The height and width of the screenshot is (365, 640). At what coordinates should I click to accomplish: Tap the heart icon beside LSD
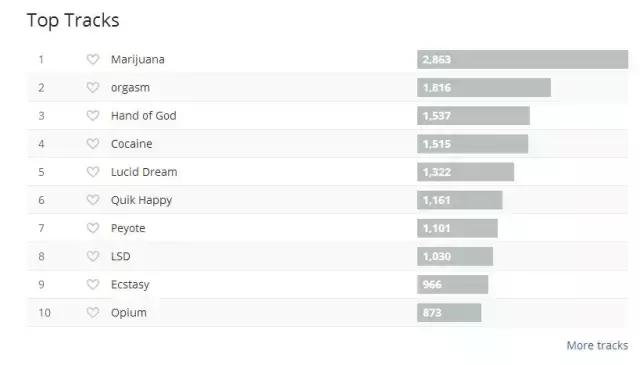pos(93,256)
